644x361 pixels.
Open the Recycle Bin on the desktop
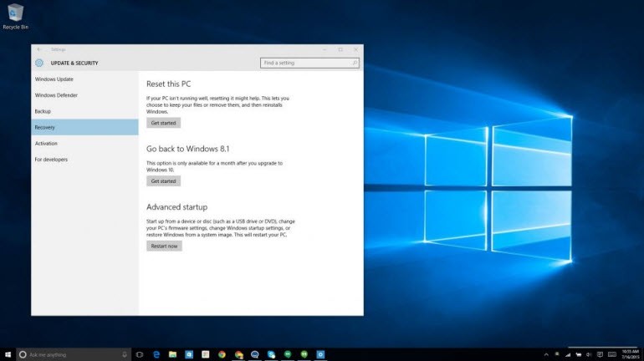point(13,12)
